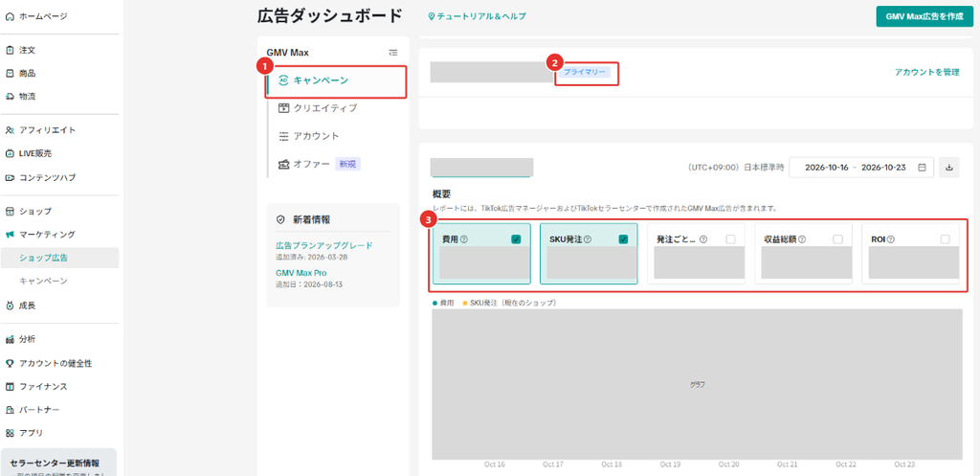Click the 新規 tag beside オファー
The height and width of the screenshot is (476, 980).
[348, 164]
